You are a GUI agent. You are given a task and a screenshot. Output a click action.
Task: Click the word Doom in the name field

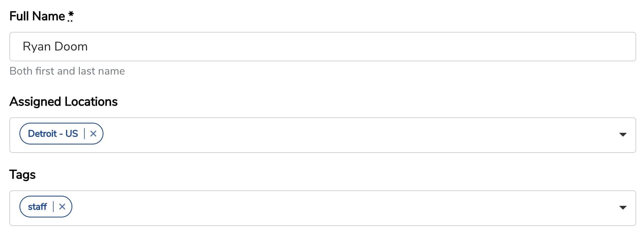coord(71,47)
